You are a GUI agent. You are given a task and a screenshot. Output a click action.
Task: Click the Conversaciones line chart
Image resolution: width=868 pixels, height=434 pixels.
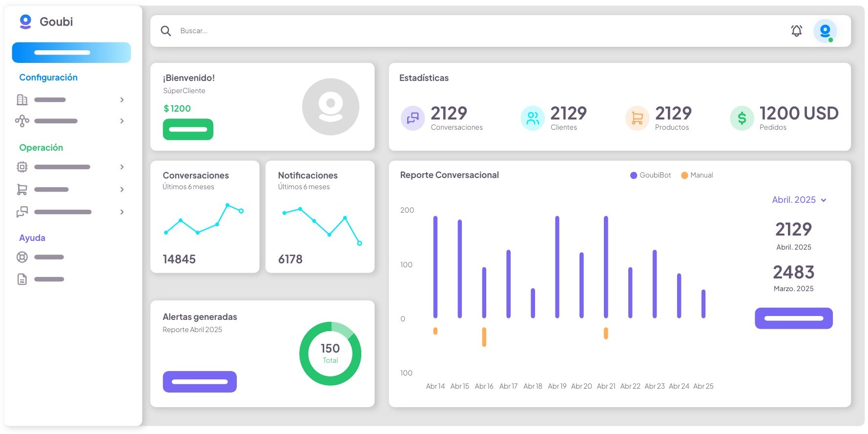point(204,219)
